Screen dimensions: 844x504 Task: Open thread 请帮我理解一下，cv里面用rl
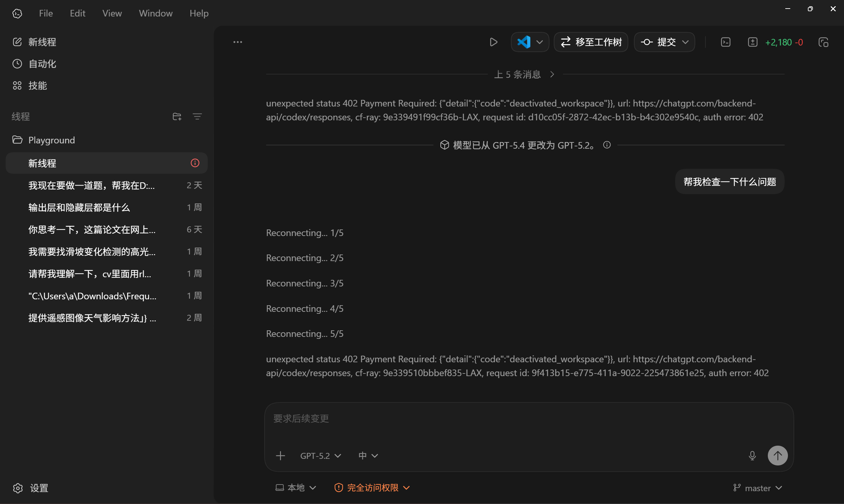[x=107, y=273]
